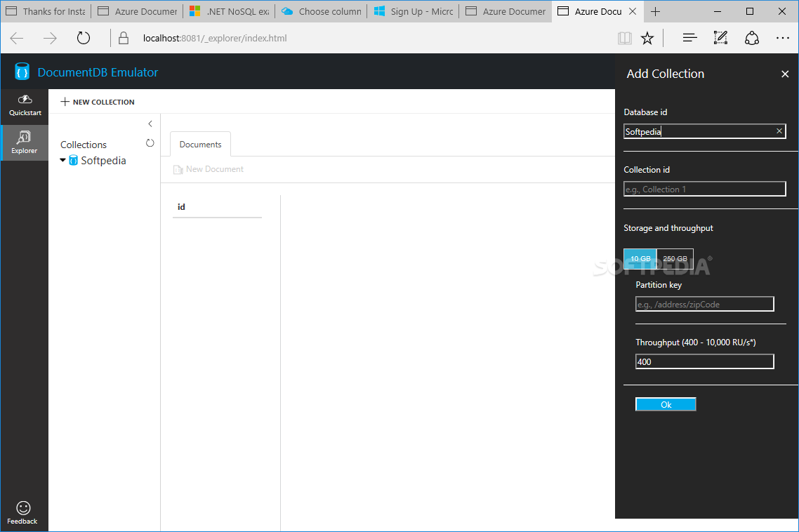799x532 pixels.
Task: Switch to 'Thanks for Insta' browser tab
Action: (46, 11)
